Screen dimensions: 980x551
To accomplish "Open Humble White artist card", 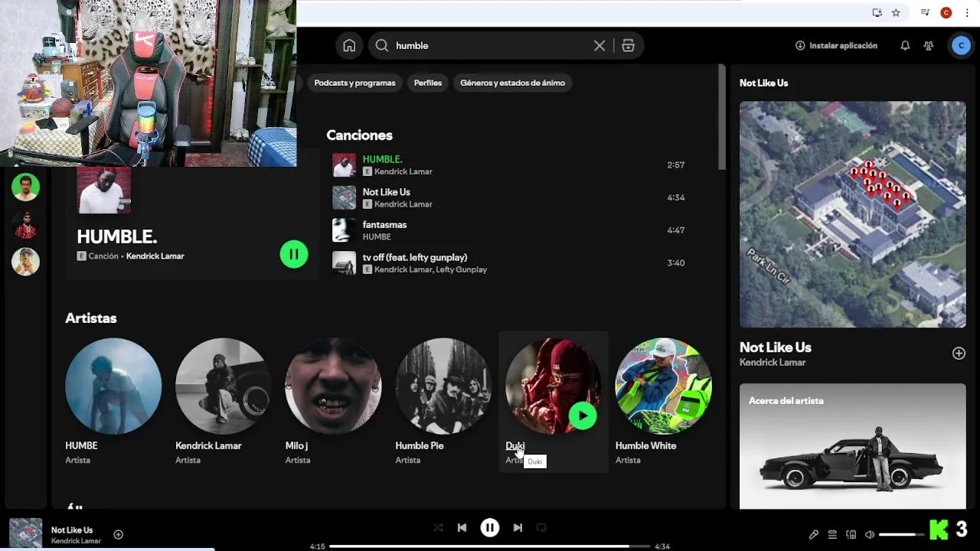I will click(x=663, y=402).
